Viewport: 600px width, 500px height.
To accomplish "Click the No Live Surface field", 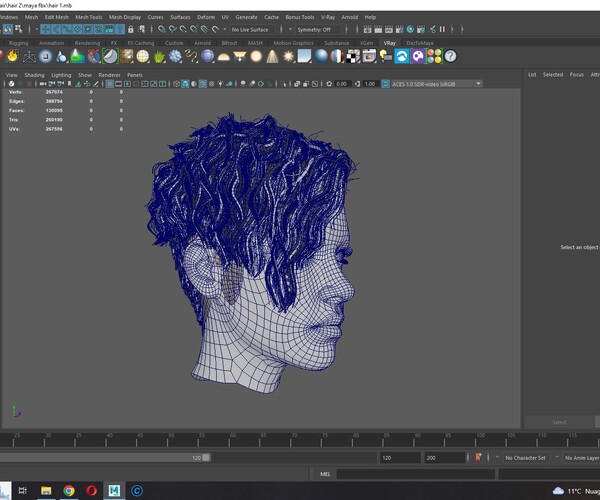I will click(254, 29).
